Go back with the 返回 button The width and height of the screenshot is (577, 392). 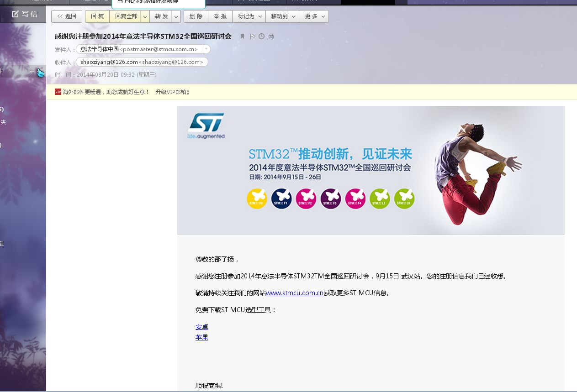pos(67,16)
